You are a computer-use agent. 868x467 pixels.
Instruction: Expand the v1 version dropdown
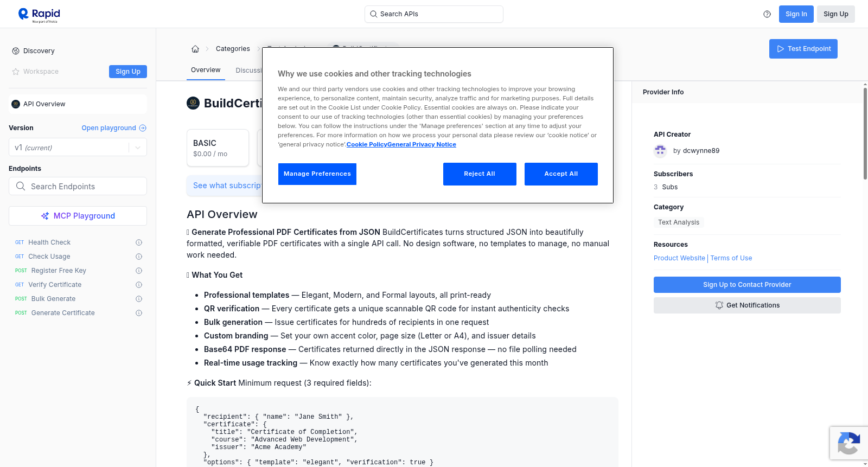click(x=138, y=148)
